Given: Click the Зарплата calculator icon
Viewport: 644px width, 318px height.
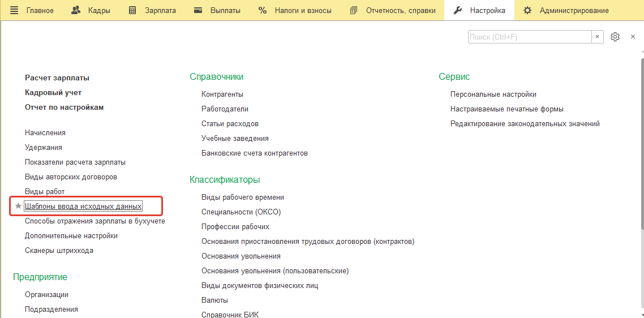Looking at the screenshot, I should [132, 10].
